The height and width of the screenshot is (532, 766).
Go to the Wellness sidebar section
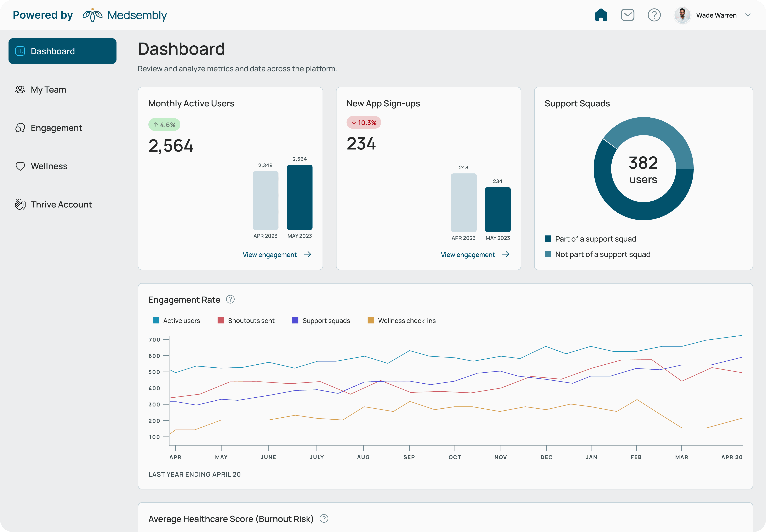(x=49, y=166)
